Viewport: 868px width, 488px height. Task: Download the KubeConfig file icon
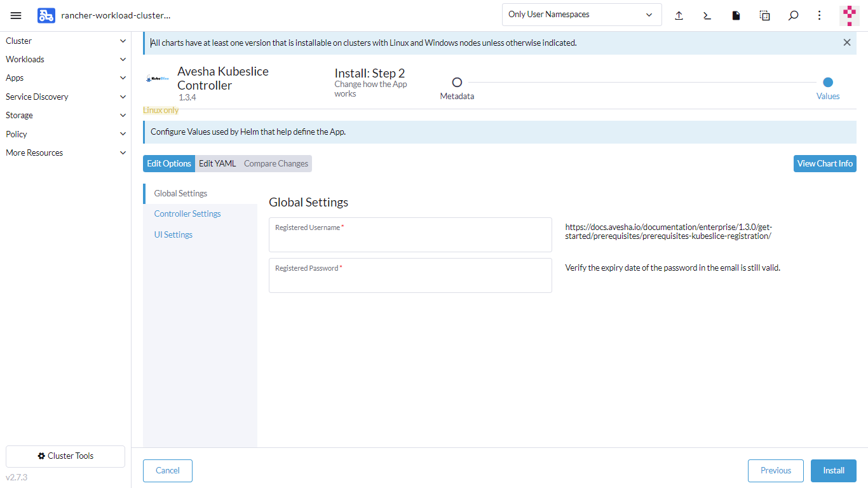click(736, 15)
